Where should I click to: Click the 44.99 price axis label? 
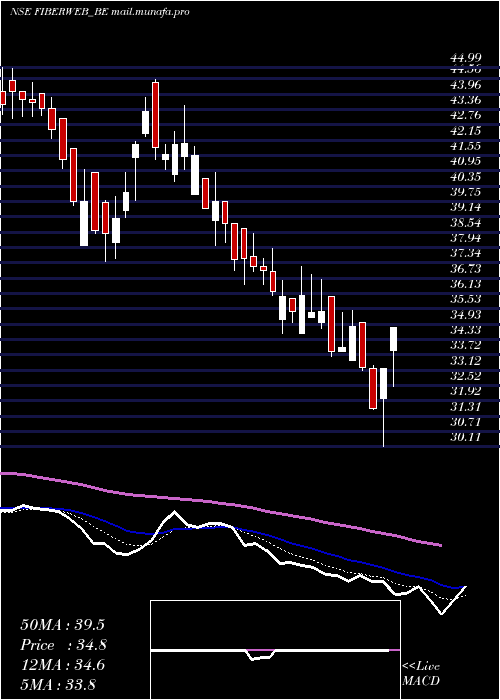466,58
